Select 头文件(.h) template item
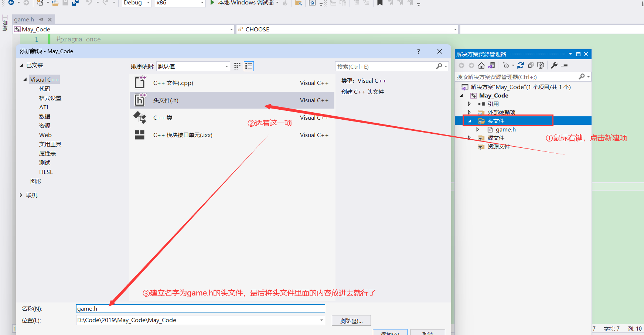 click(x=232, y=100)
